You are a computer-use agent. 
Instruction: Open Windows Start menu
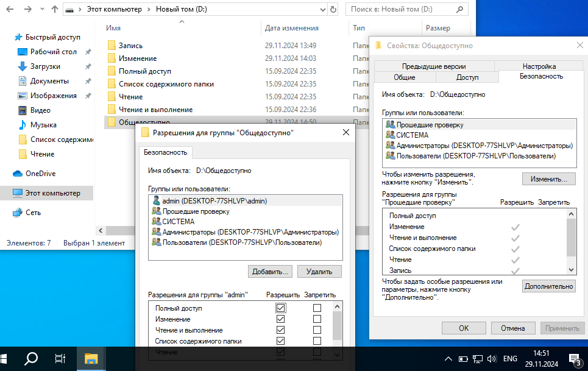click(x=3, y=359)
